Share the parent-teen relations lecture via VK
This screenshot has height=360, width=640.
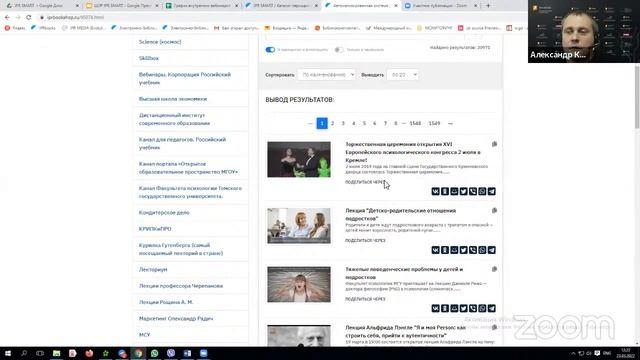(436, 250)
